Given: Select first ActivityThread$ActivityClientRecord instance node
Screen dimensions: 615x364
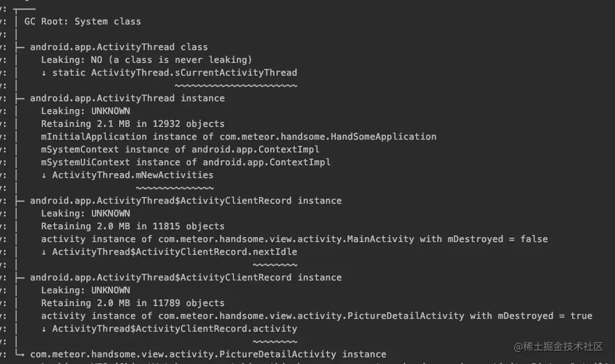Looking at the screenshot, I should coord(186,200).
